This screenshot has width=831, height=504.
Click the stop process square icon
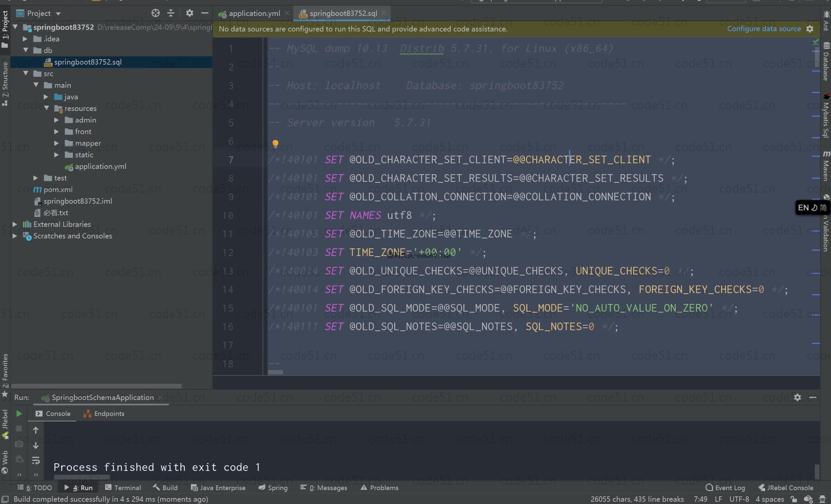point(19,428)
